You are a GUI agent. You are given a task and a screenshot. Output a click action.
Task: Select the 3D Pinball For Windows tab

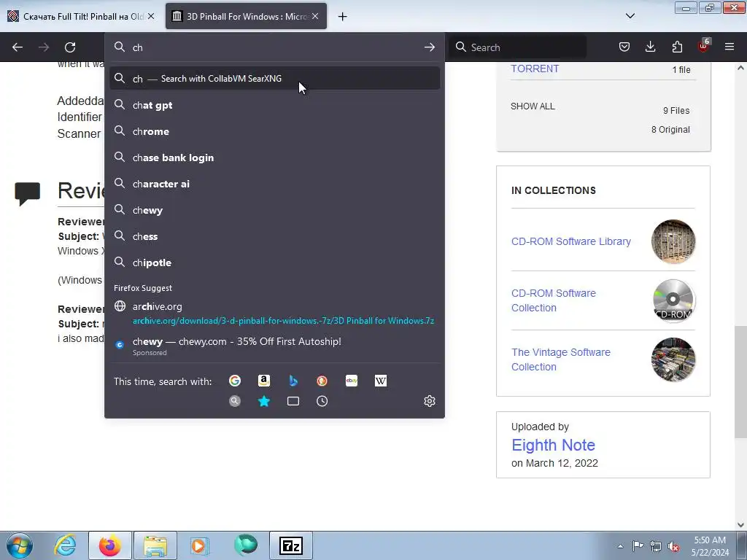tap(246, 16)
